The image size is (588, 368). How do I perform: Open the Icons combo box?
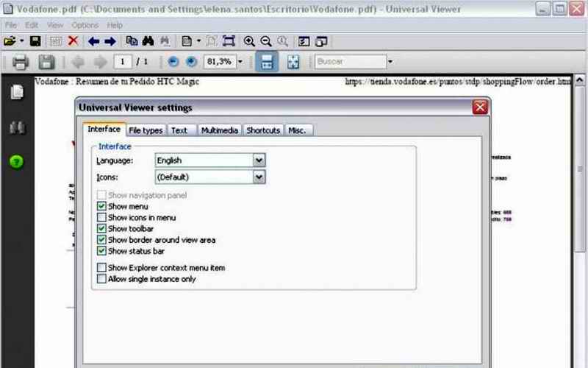coord(258,177)
